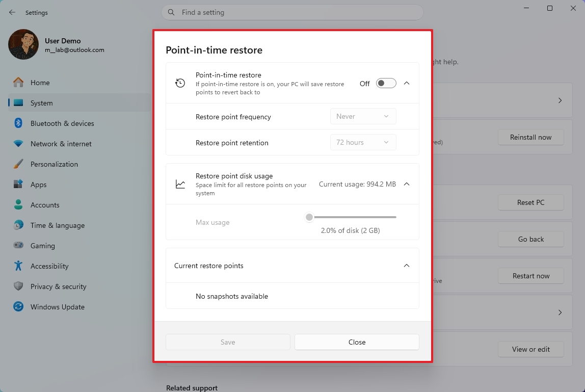Click the Reinstall now button

[x=530, y=137]
